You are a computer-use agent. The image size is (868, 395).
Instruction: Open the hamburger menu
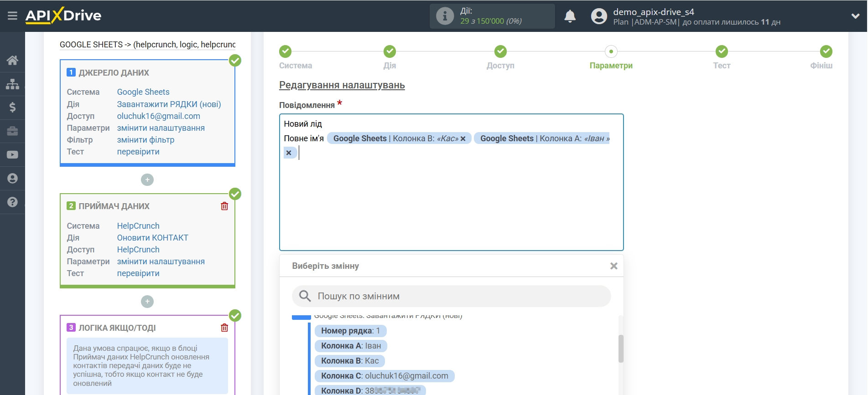point(12,16)
